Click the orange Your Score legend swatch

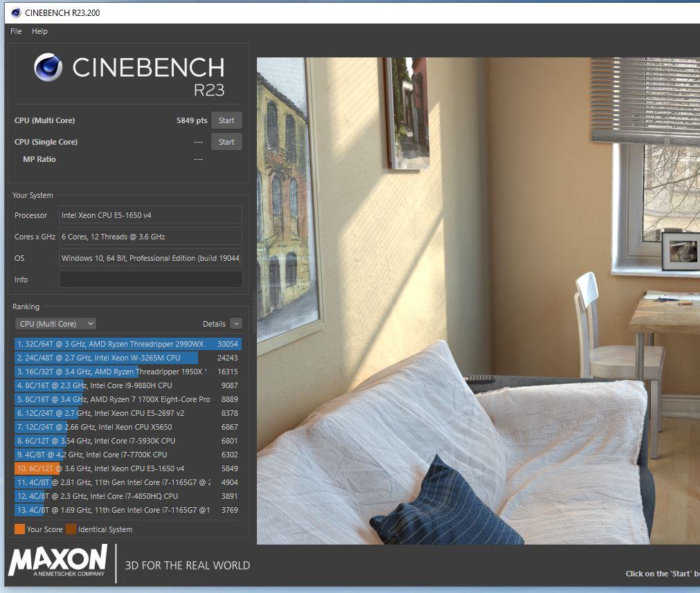click(x=19, y=529)
